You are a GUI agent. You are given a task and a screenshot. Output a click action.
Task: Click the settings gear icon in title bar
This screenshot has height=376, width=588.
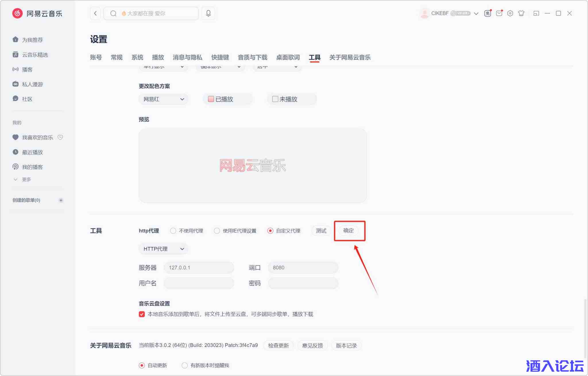(x=510, y=13)
